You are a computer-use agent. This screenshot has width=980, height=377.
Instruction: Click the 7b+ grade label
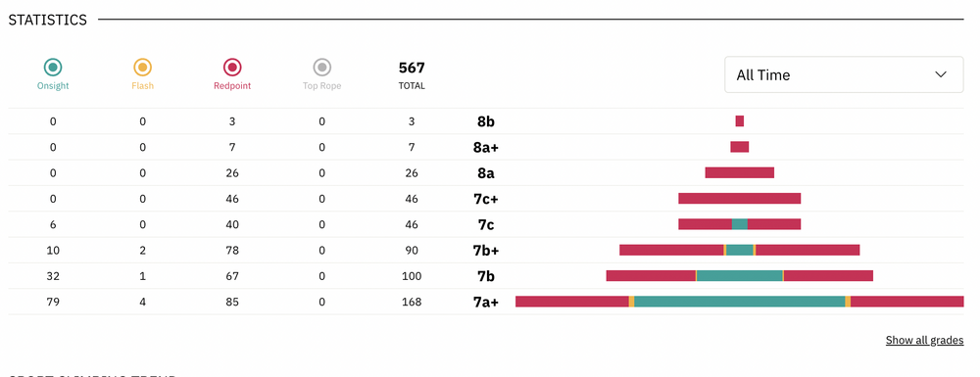(486, 251)
